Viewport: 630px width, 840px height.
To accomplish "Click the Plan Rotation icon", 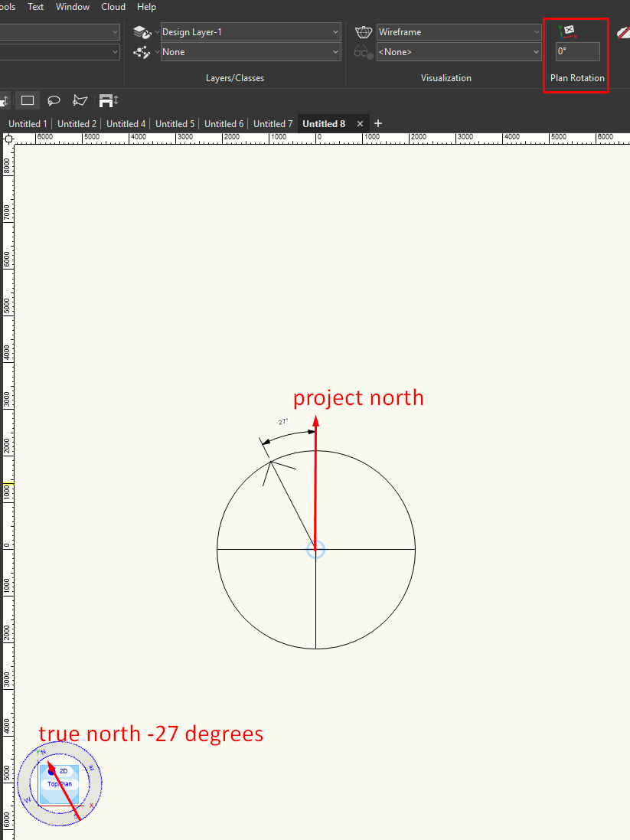I will tap(568, 31).
